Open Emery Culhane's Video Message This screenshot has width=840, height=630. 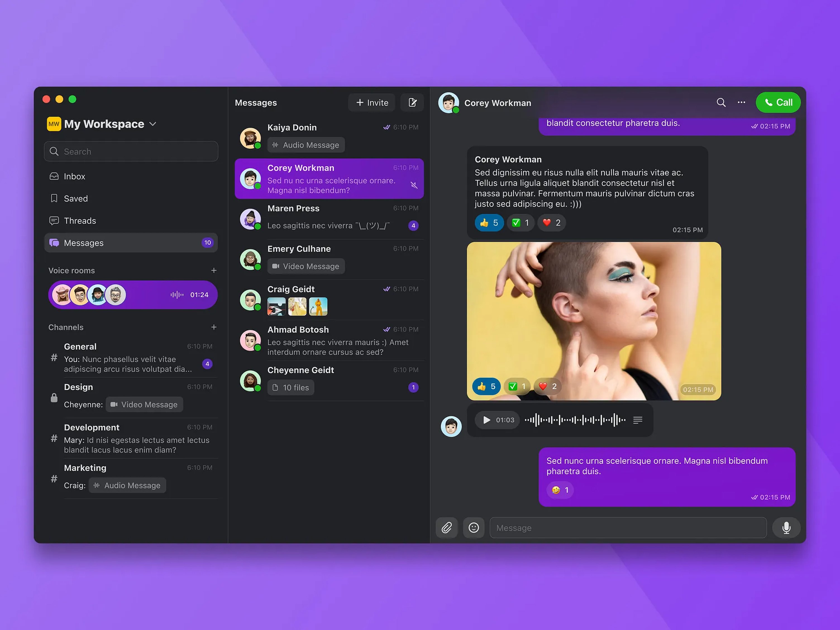pos(306,266)
